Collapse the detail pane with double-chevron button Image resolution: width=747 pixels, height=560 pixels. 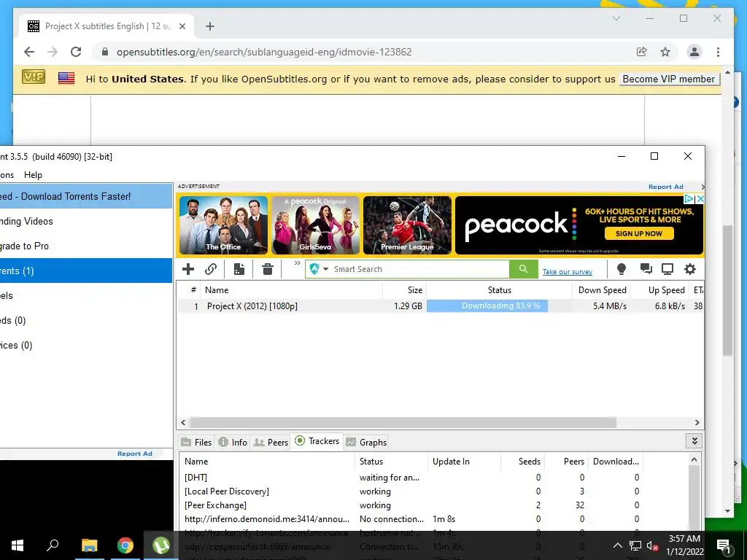(x=694, y=441)
